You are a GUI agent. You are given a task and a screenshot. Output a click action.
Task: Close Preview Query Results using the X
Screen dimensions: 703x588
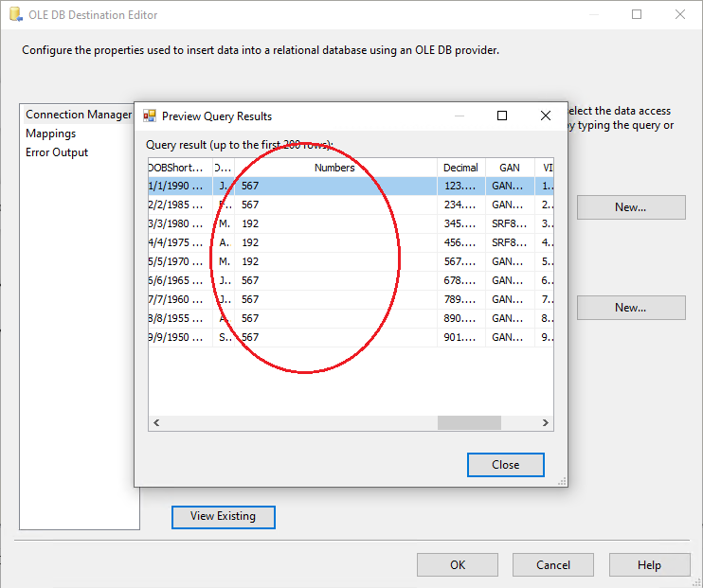coord(546,116)
